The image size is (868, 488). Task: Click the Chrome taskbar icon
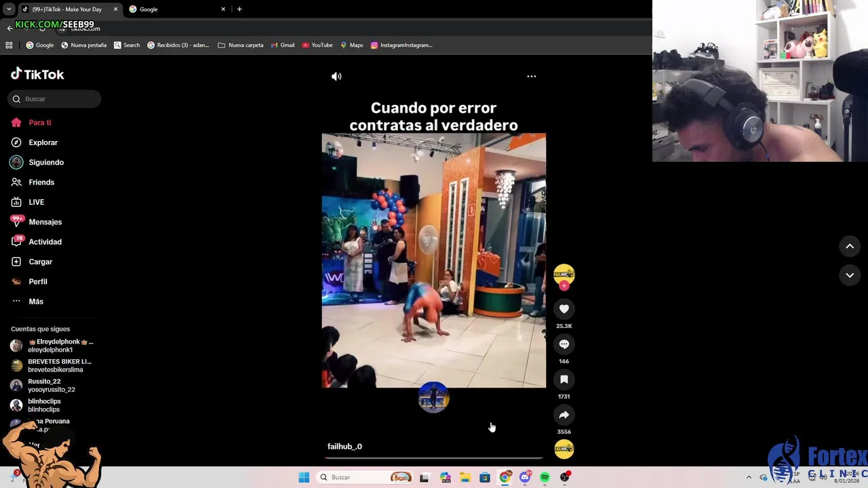[x=505, y=478]
